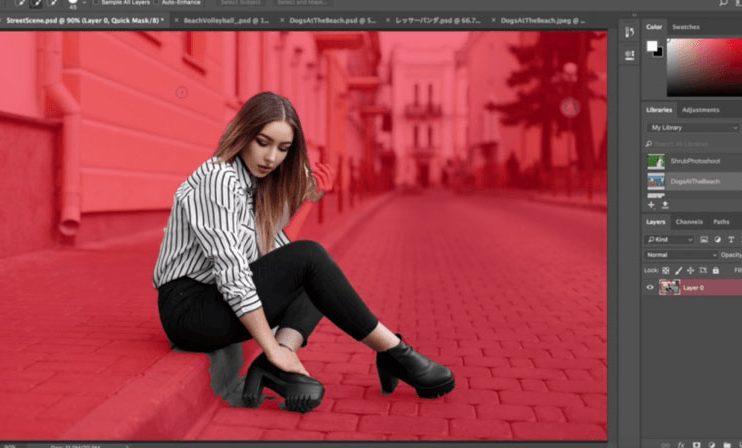Image resolution: width=742 pixels, height=448 pixels.
Task: Toggle the pixel layers filter icon
Action: pyautogui.click(x=704, y=240)
